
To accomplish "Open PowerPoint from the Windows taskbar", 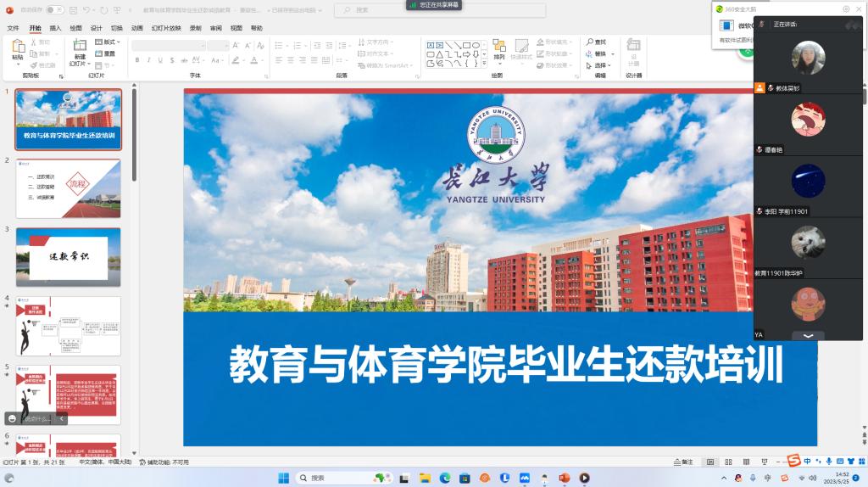I will point(564,478).
